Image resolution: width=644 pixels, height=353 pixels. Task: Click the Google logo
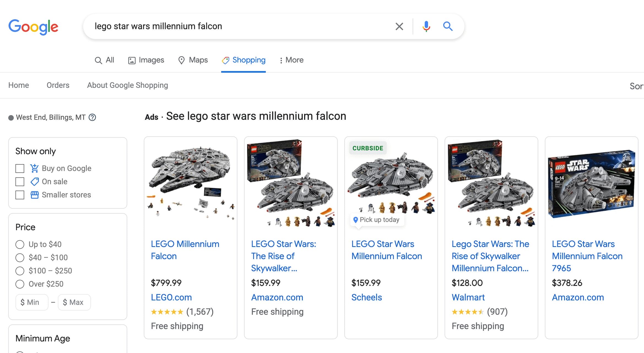pyautogui.click(x=33, y=27)
